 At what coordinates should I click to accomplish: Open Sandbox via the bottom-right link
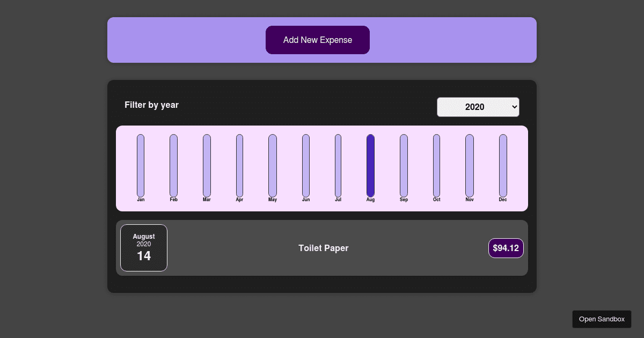(602, 319)
